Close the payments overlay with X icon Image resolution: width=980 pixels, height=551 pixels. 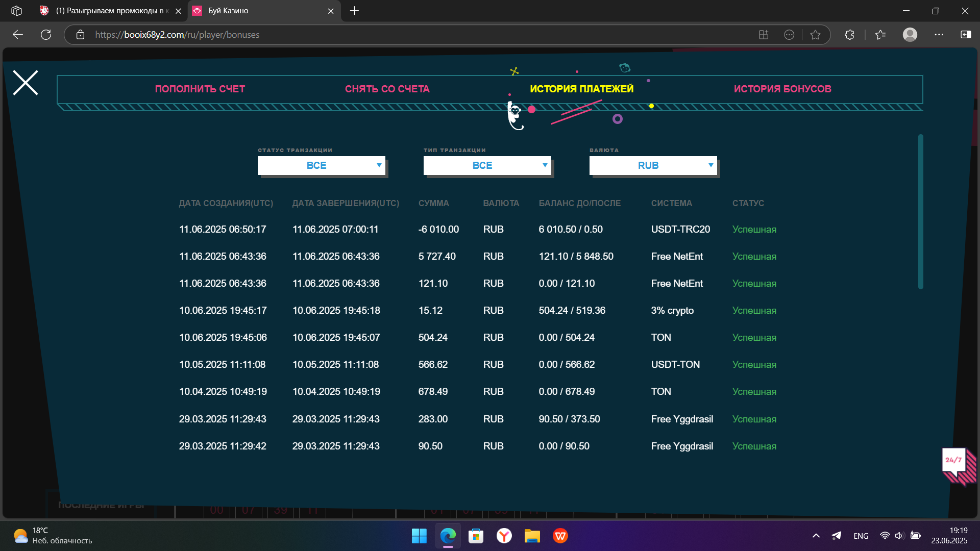(26, 83)
